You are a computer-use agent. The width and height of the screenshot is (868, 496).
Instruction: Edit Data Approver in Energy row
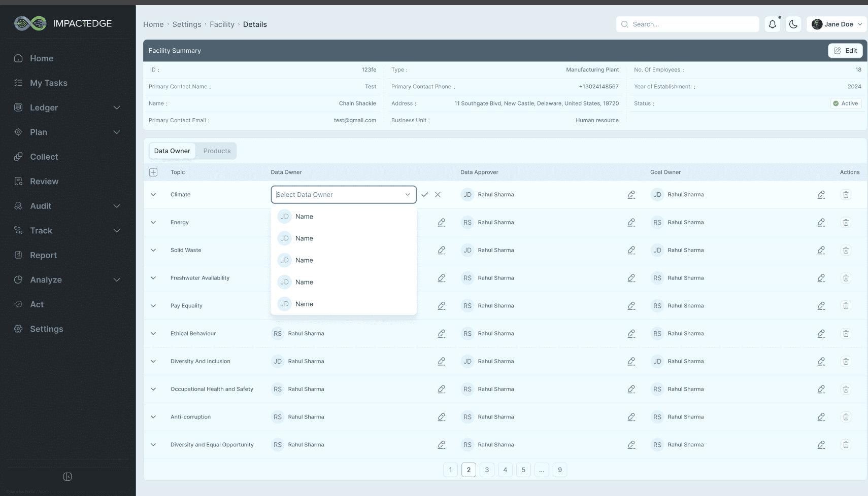click(x=631, y=223)
